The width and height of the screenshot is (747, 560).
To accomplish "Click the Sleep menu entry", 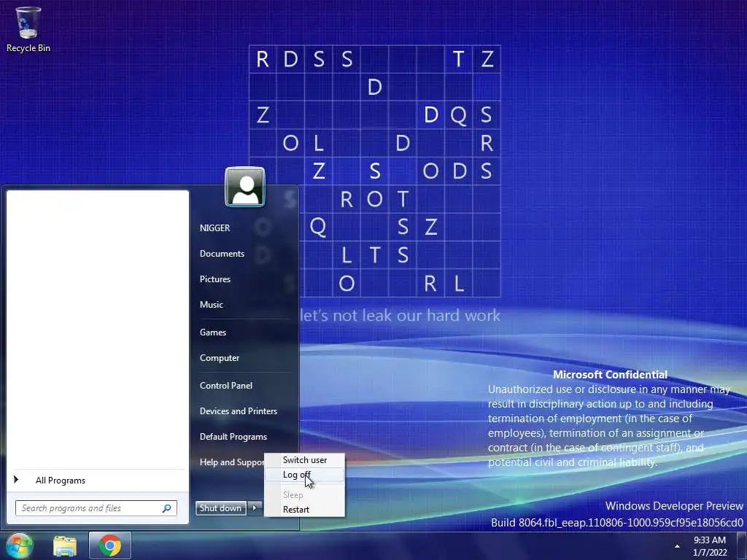I will pyautogui.click(x=304, y=495).
